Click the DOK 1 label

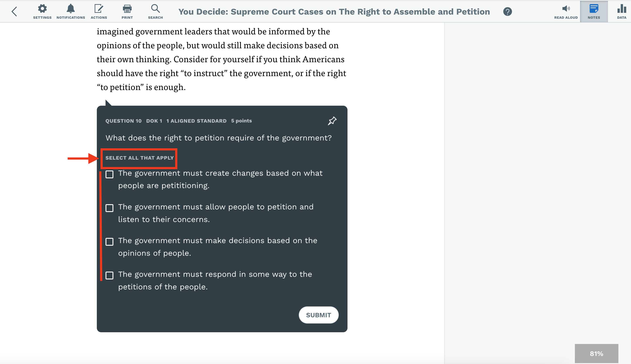coord(154,121)
